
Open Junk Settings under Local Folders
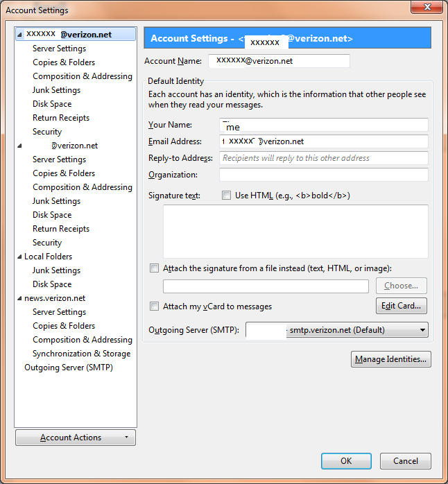pyautogui.click(x=56, y=270)
